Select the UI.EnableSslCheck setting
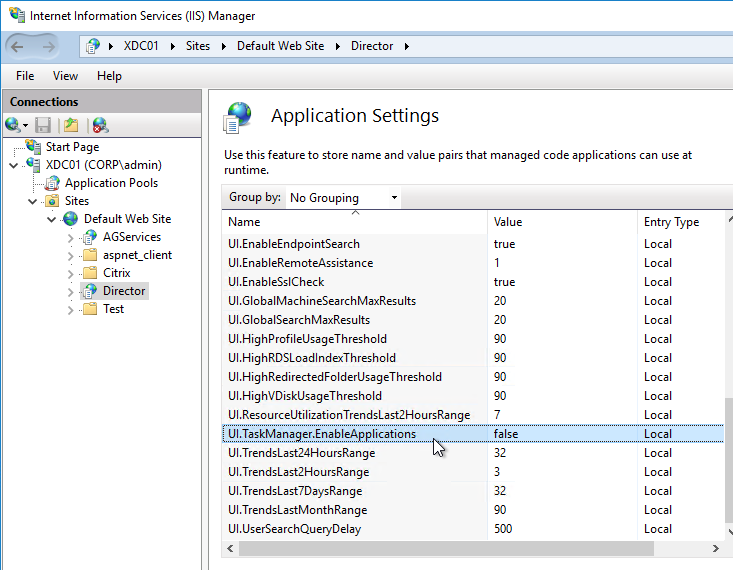The height and width of the screenshot is (570, 733). pos(473,281)
